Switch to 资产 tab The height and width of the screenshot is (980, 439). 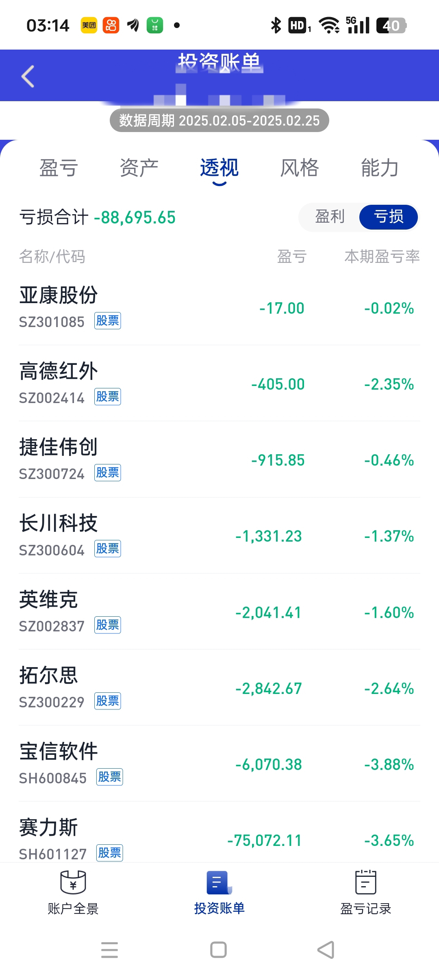(x=139, y=168)
